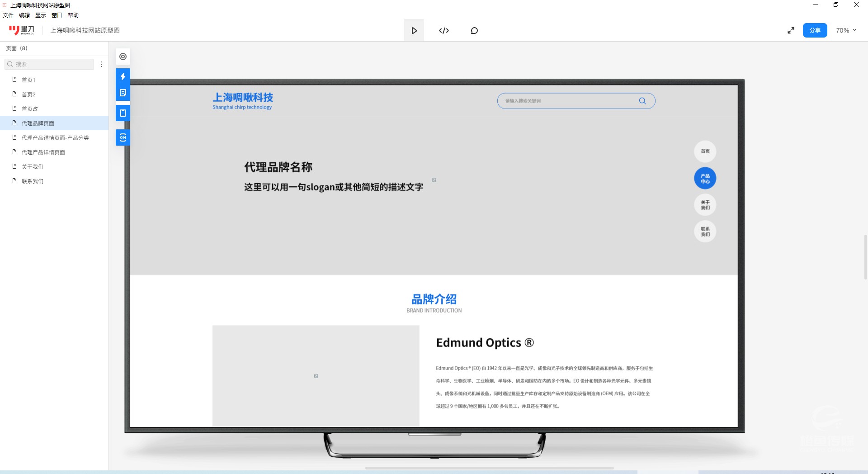The image size is (868, 474).
Task: Click the 首页 round nav button
Action: (705, 151)
